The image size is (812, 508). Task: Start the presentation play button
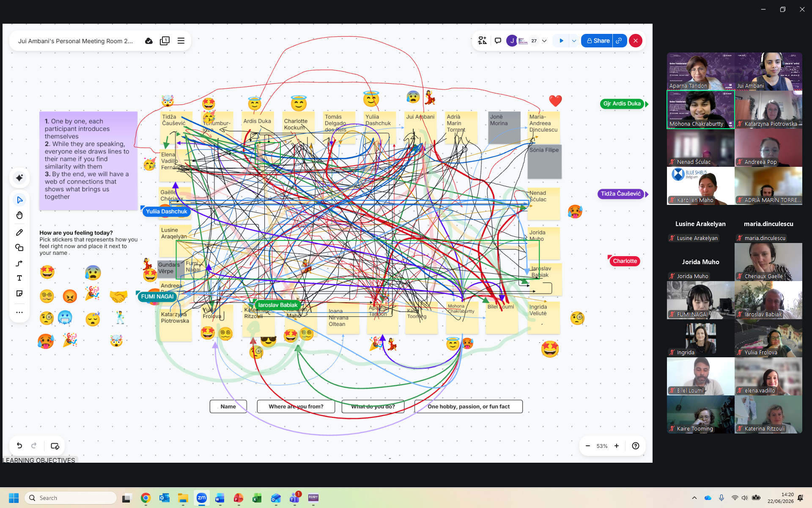tap(561, 41)
